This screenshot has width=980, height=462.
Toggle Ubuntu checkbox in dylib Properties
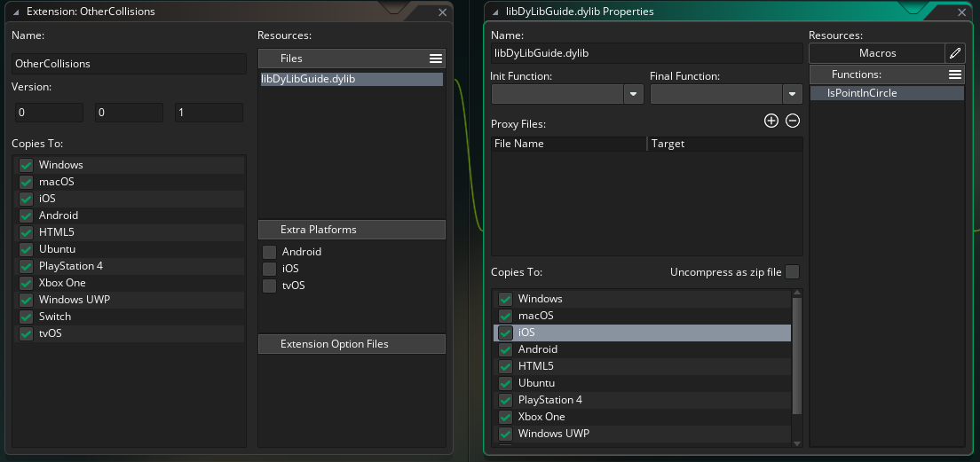click(505, 384)
